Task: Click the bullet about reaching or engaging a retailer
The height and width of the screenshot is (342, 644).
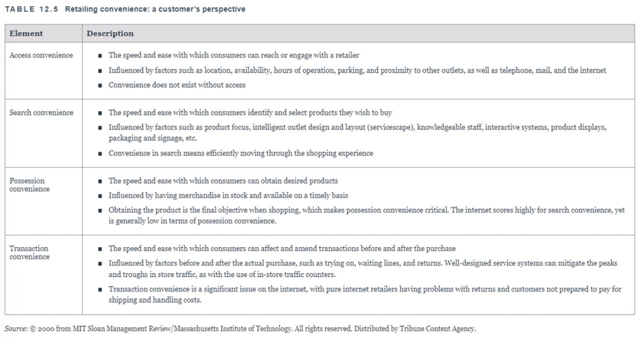Action: pos(233,55)
